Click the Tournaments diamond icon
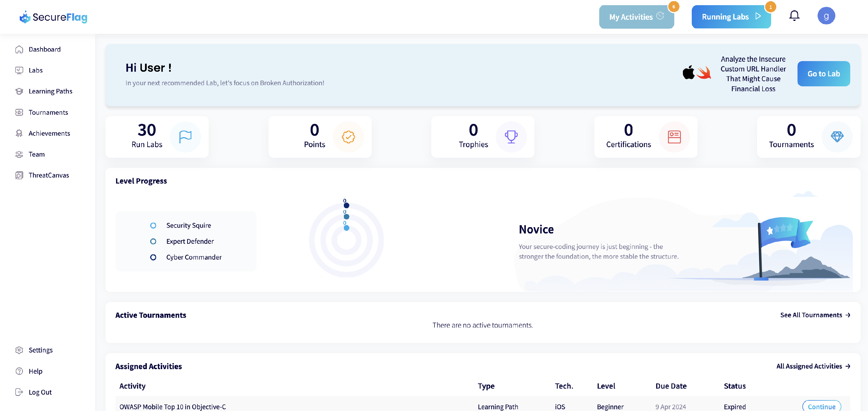The width and height of the screenshot is (868, 411). (837, 137)
